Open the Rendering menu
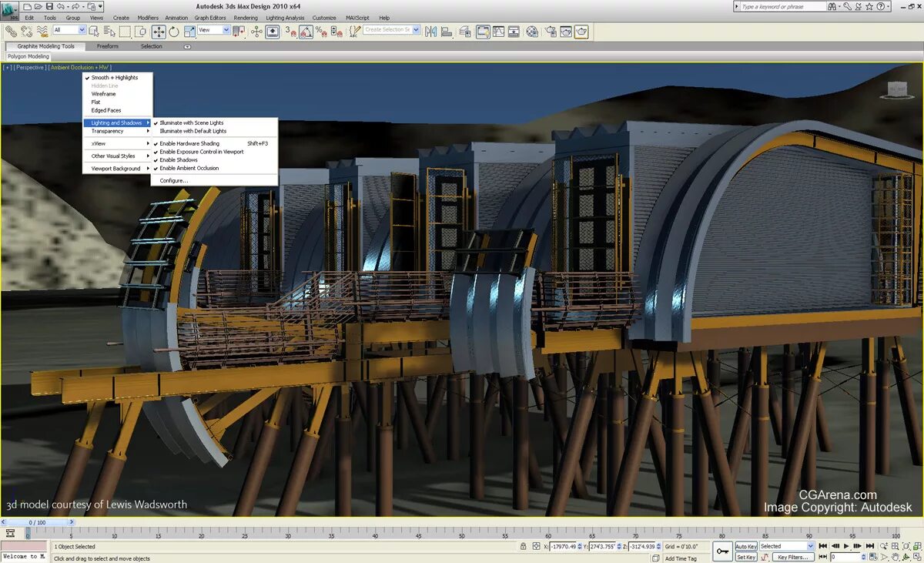The width and height of the screenshot is (924, 563). coord(246,18)
